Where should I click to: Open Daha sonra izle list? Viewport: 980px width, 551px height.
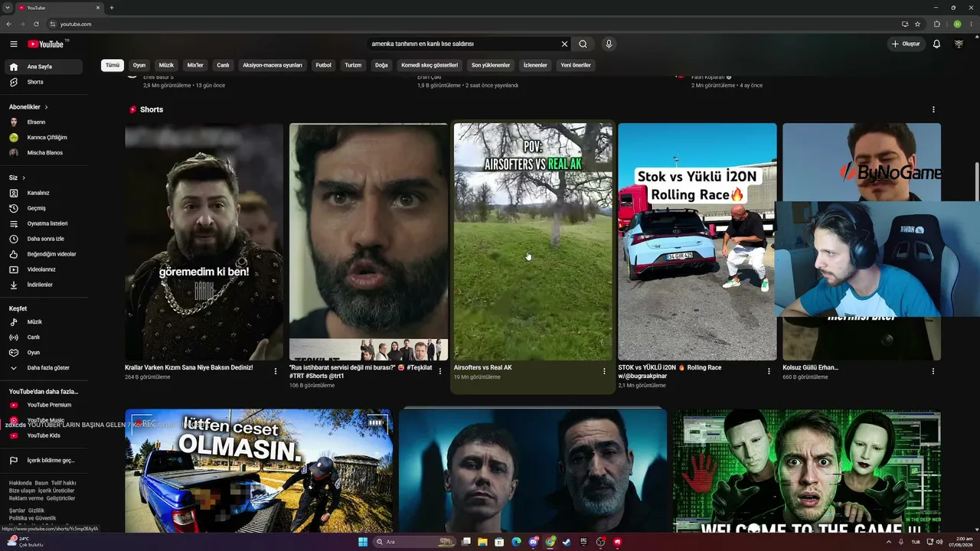[x=45, y=239]
